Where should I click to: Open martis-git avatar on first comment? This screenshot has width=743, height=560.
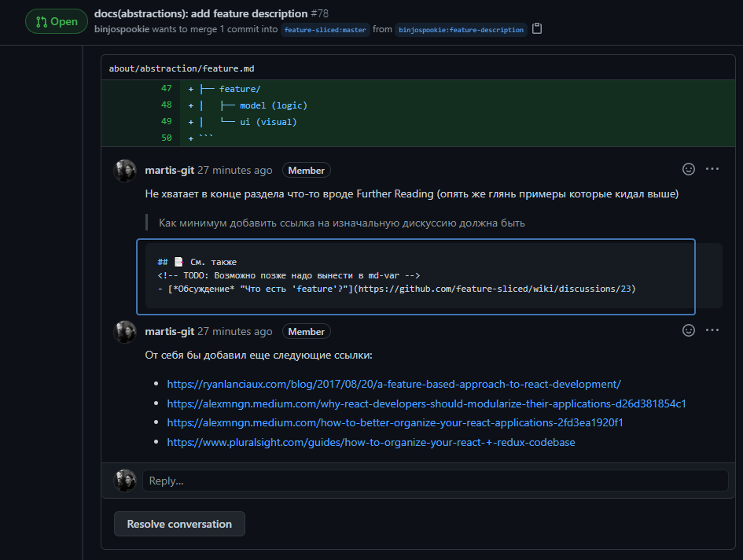125,170
